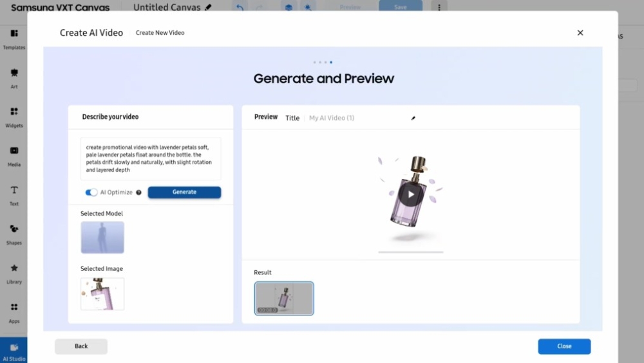Open the Media sidebar panel
Viewport: 644px width, 363px height.
[14, 155]
